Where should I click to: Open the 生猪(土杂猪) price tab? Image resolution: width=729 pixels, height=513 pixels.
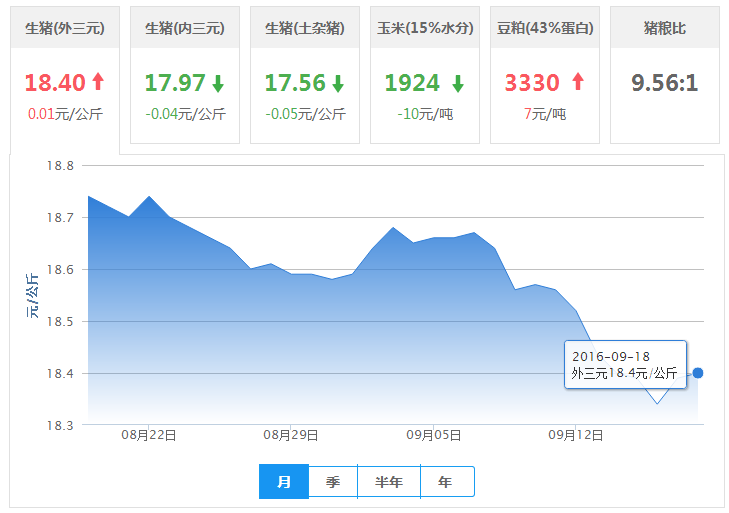click(x=305, y=28)
